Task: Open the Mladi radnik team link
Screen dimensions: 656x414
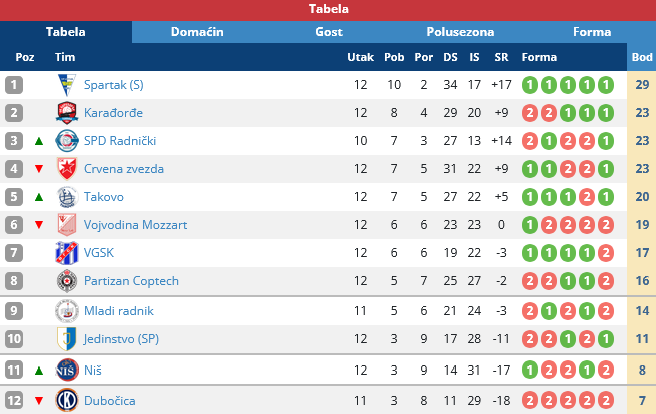Action: 118,311
